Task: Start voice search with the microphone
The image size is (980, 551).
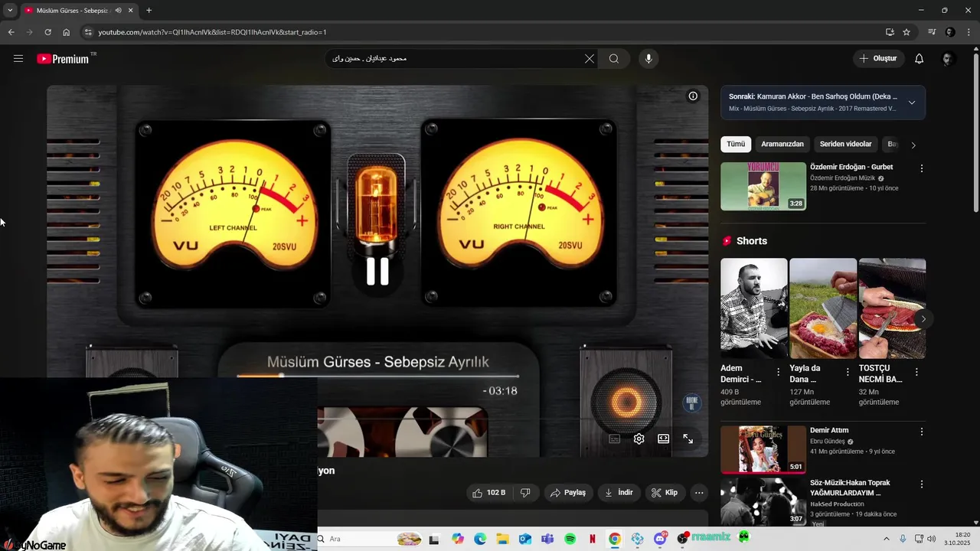Action: coord(648,59)
